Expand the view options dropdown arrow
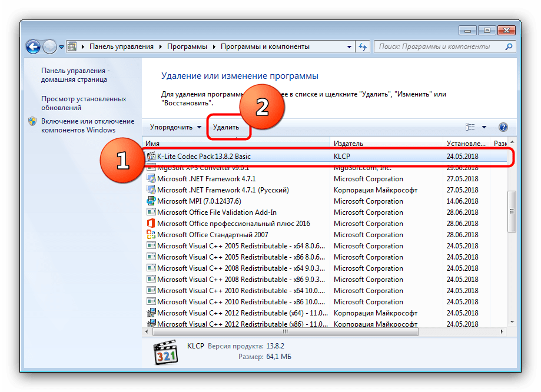The height and width of the screenshot is (392, 541). 484,127
